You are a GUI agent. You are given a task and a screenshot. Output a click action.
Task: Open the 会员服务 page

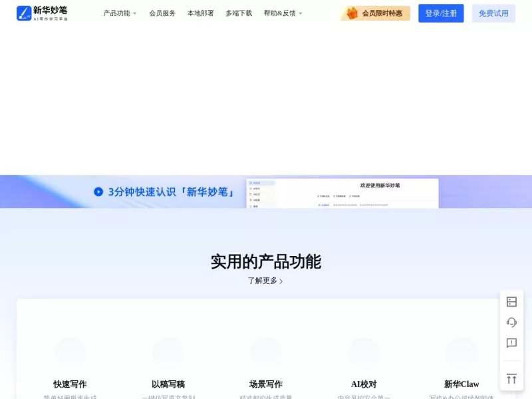[x=162, y=13]
